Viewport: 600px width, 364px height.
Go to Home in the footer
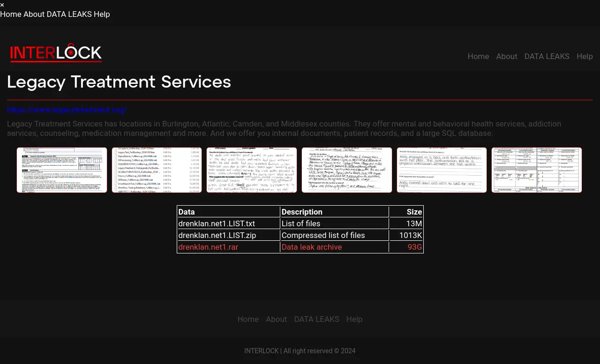click(x=248, y=319)
